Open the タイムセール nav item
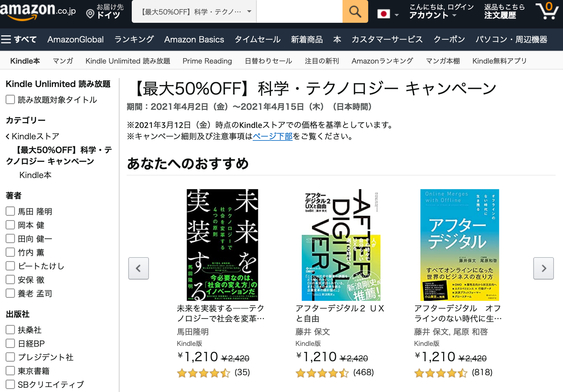 [258, 40]
